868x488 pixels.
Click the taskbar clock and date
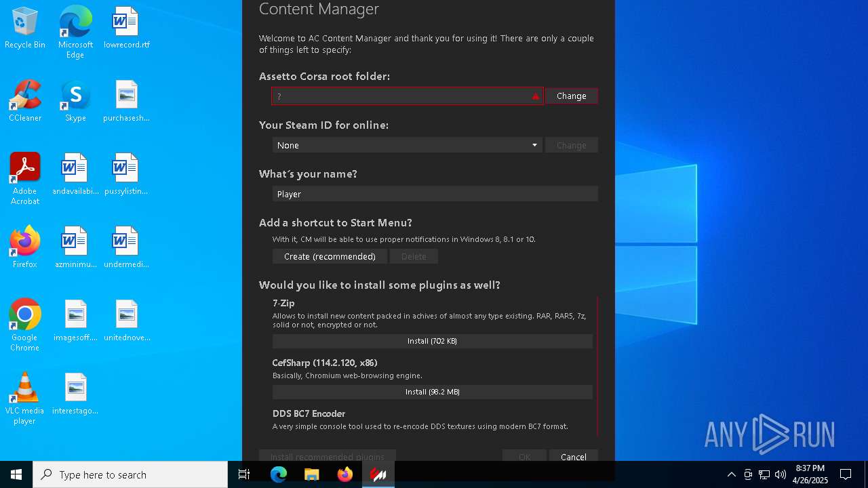(x=810, y=474)
